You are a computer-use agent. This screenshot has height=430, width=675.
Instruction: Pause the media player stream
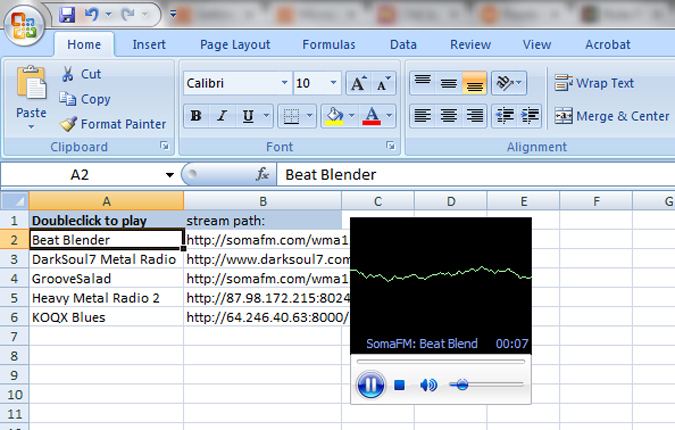[370, 384]
